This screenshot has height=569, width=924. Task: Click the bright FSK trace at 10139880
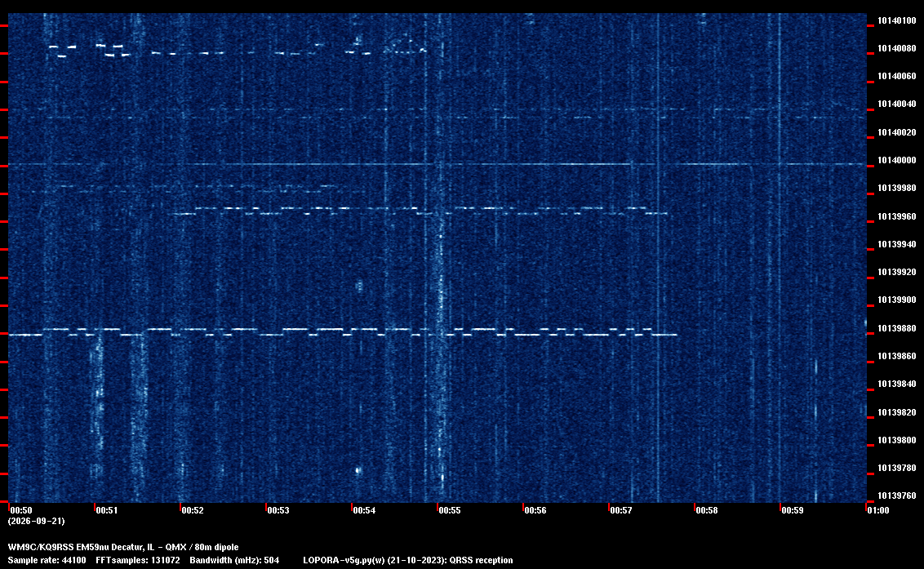coord(342,331)
